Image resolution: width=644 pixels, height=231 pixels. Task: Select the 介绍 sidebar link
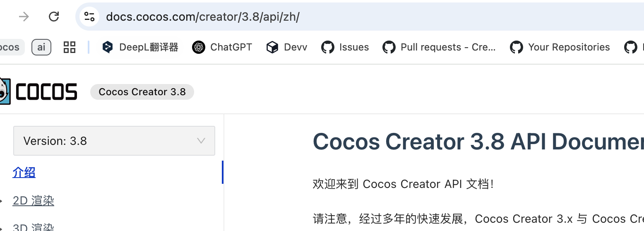24,172
